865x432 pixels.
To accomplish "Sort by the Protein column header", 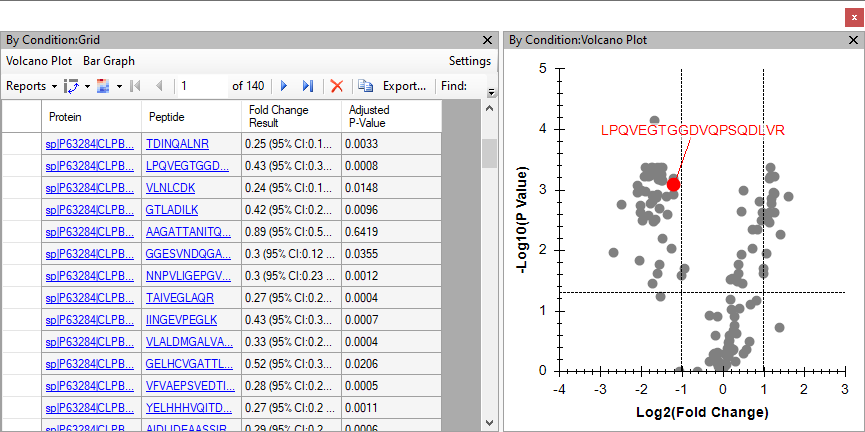I will tap(92, 116).
